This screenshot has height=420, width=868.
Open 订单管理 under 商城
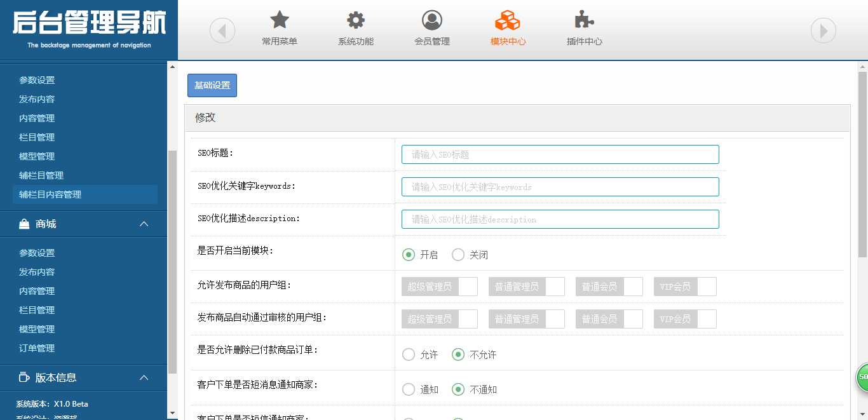tap(37, 348)
